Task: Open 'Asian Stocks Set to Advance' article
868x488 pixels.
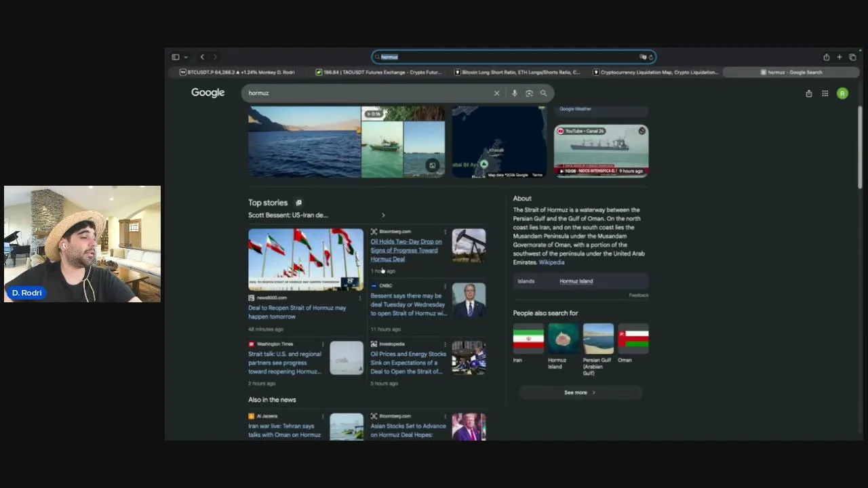Action: point(408,430)
